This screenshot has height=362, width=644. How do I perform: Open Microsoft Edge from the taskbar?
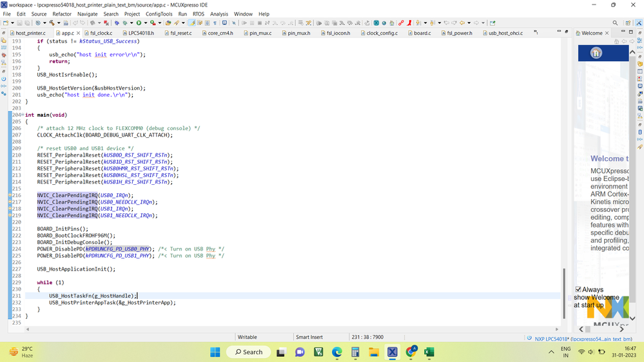[x=337, y=352]
